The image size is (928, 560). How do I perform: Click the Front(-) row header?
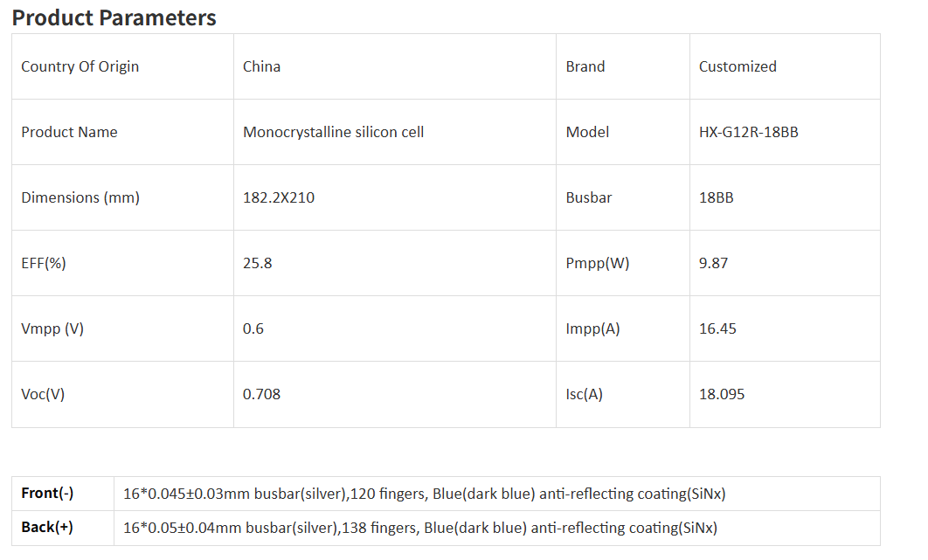(47, 494)
